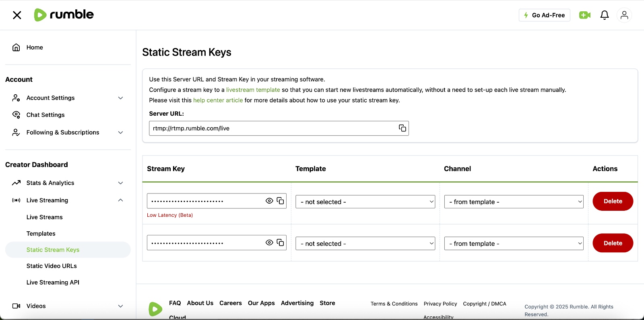Screen dimensions: 644x320
Task: Open the user profile avatar menu
Action: [x=624, y=15]
